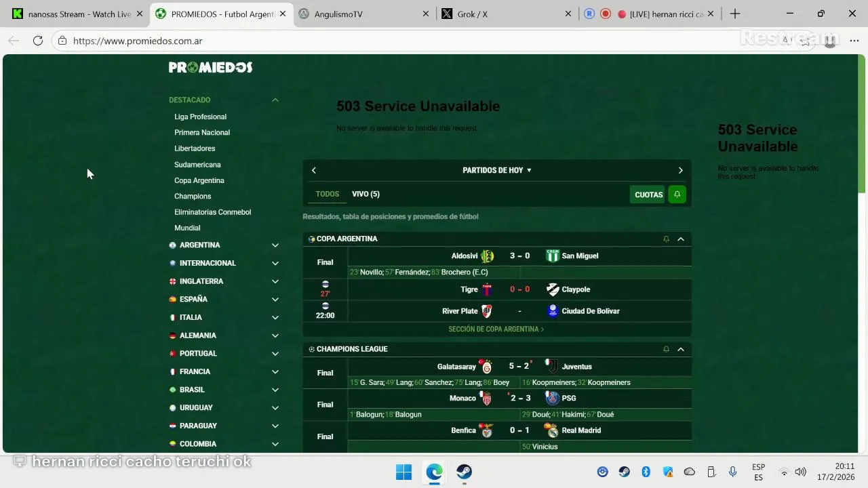This screenshot has height=488, width=868.
Task: Click the Real Madrid team crest
Action: pos(553,430)
